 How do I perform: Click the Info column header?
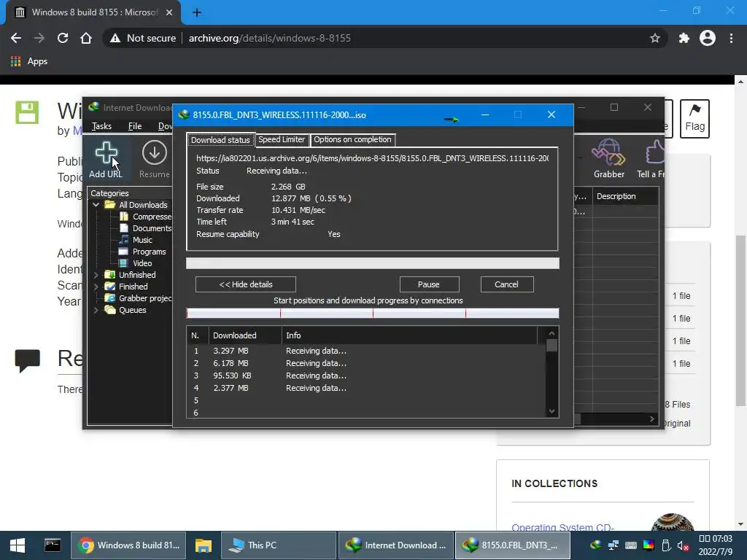[x=409, y=335]
